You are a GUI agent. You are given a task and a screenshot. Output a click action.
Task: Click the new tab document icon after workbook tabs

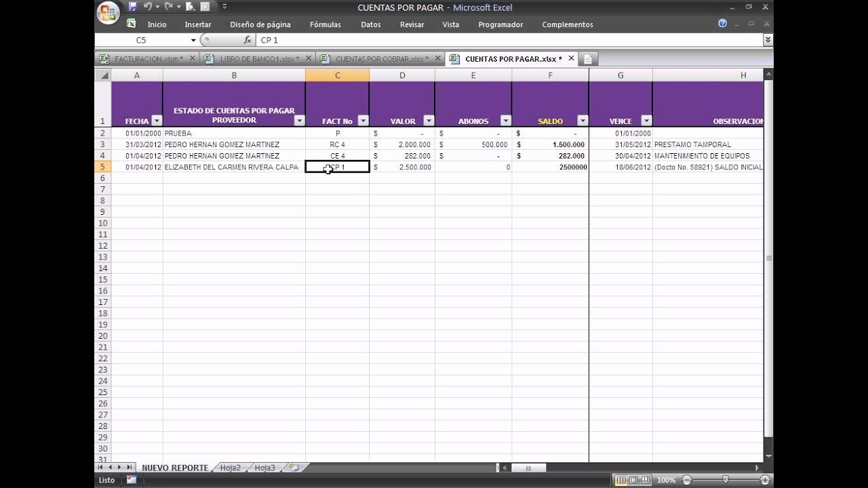588,59
